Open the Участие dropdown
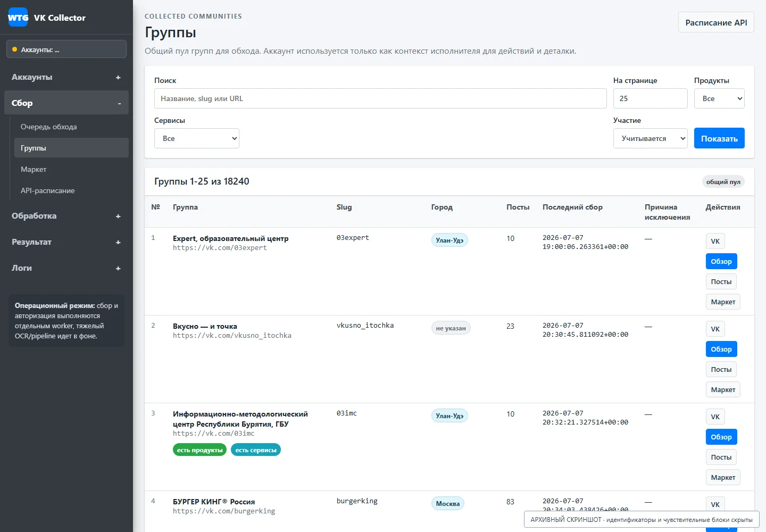Image resolution: width=766 pixels, height=532 pixels. pyautogui.click(x=651, y=138)
